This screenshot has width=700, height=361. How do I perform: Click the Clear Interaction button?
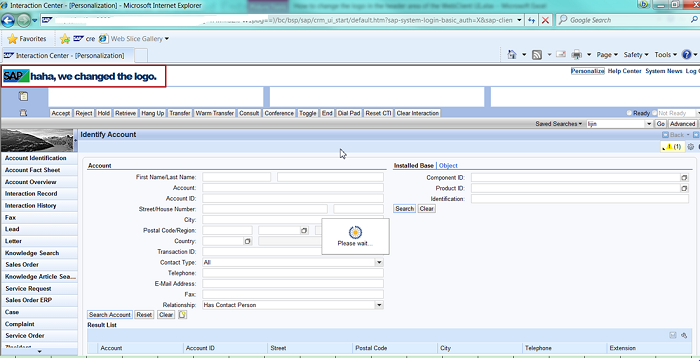(417, 113)
